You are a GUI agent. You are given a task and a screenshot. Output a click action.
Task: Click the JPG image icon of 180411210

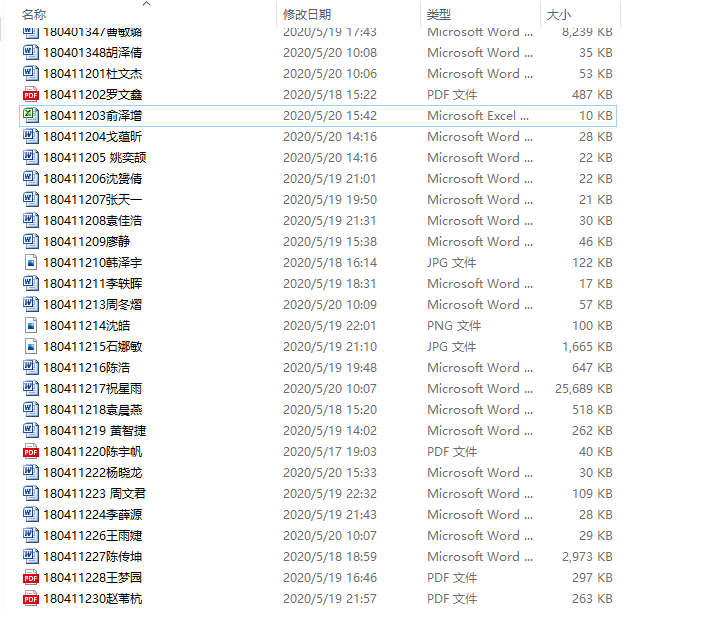pyautogui.click(x=30, y=263)
